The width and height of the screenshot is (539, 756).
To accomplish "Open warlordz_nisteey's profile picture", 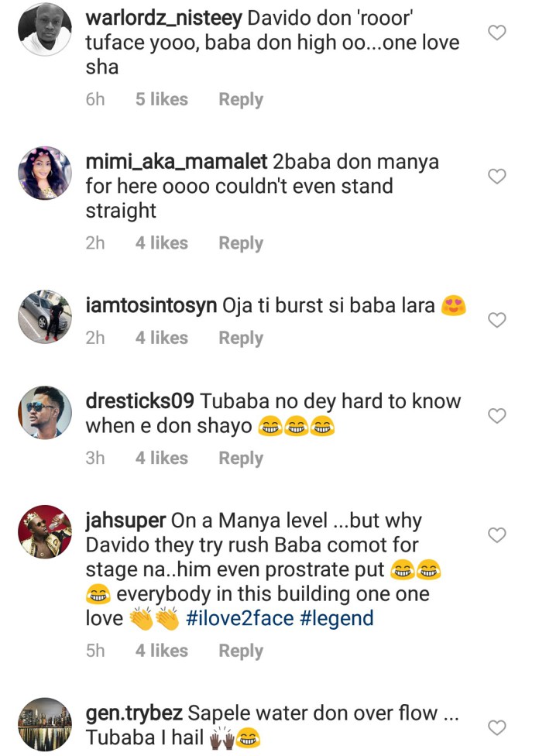I will [x=45, y=29].
